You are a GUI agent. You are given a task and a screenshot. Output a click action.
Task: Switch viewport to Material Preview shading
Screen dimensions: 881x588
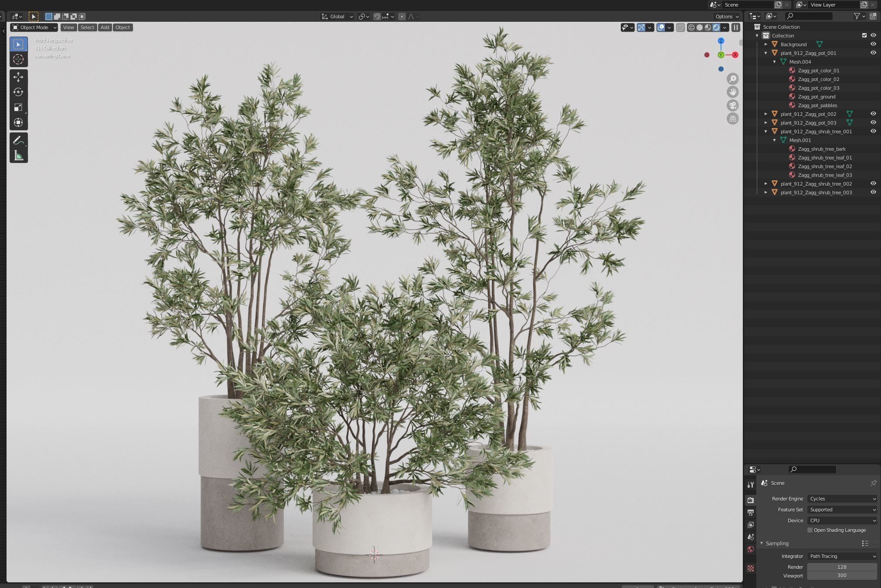click(707, 27)
